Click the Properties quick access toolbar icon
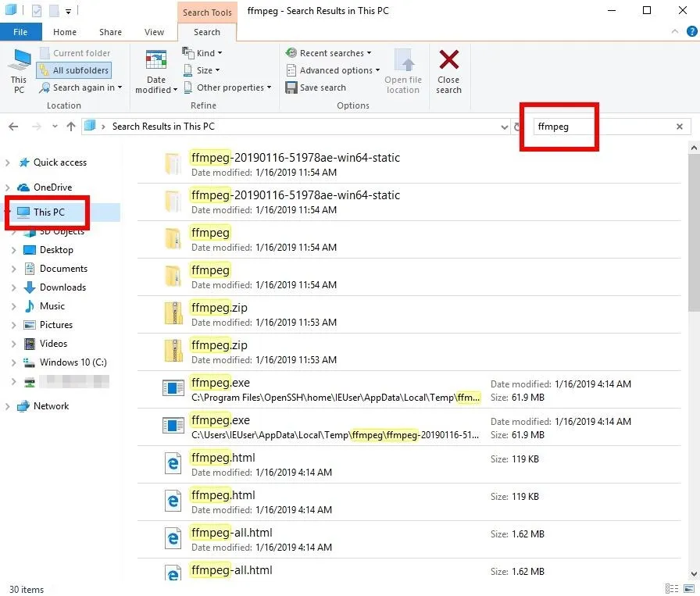Screen dimensions: 700x596 pyautogui.click(x=37, y=10)
